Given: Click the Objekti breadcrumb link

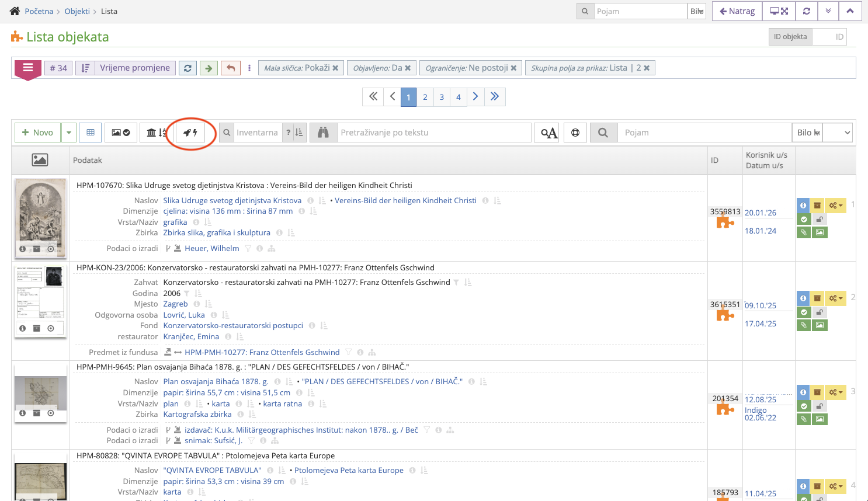Looking at the screenshot, I should click(77, 11).
